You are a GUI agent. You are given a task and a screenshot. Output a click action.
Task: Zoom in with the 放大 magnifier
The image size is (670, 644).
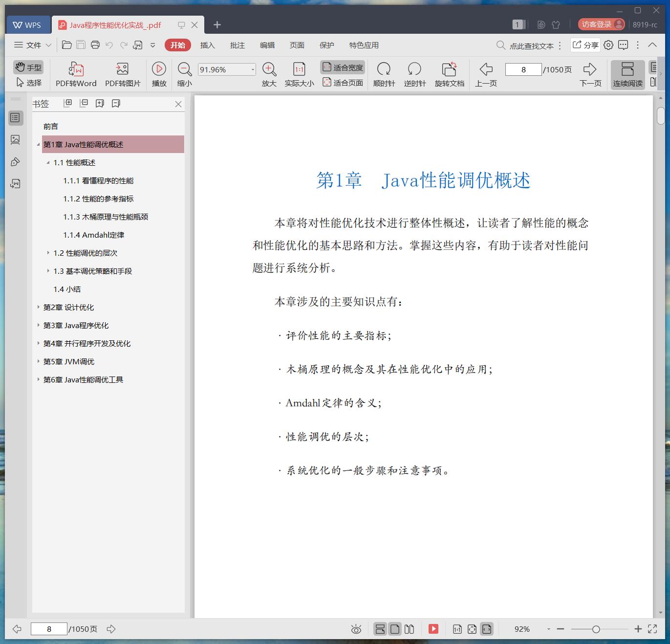tap(269, 74)
